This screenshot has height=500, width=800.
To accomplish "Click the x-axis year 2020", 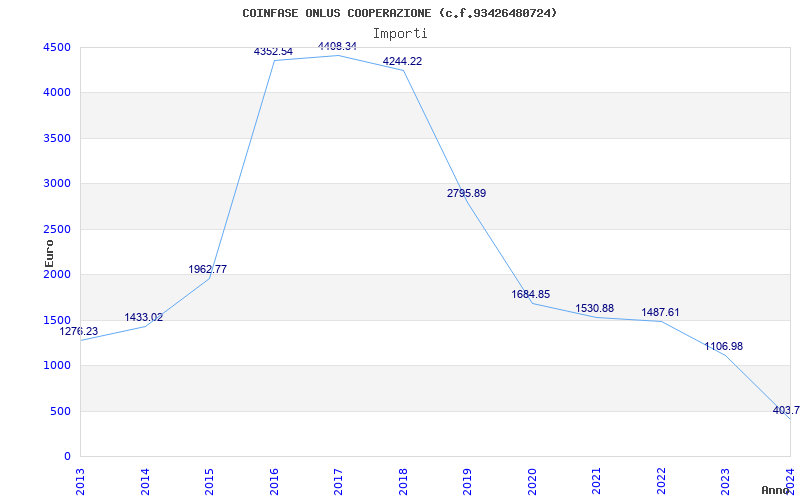I will click(x=532, y=482).
